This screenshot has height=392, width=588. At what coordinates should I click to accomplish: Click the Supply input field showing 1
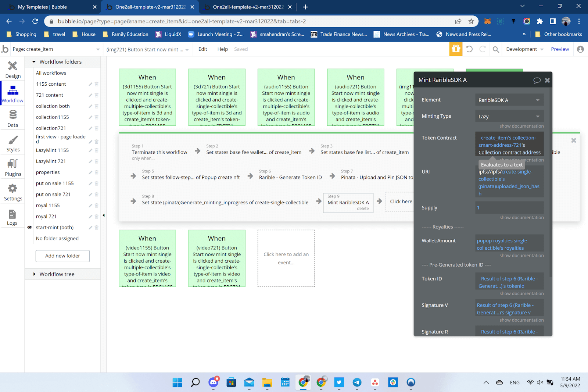click(509, 207)
